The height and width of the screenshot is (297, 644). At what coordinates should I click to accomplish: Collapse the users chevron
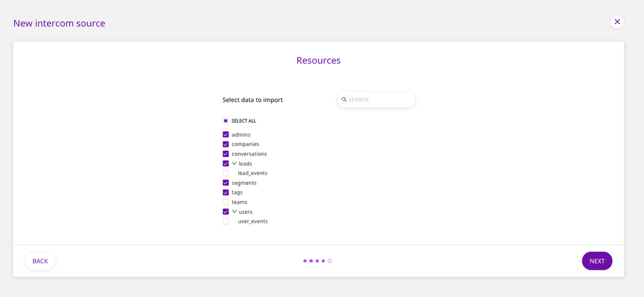[x=235, y=212]
